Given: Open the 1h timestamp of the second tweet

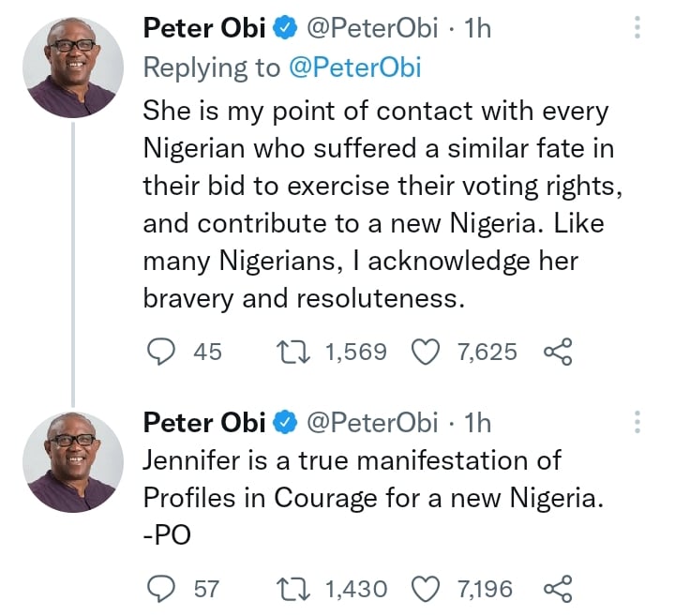Looking at the screenshot, I should tap(477, 423).
